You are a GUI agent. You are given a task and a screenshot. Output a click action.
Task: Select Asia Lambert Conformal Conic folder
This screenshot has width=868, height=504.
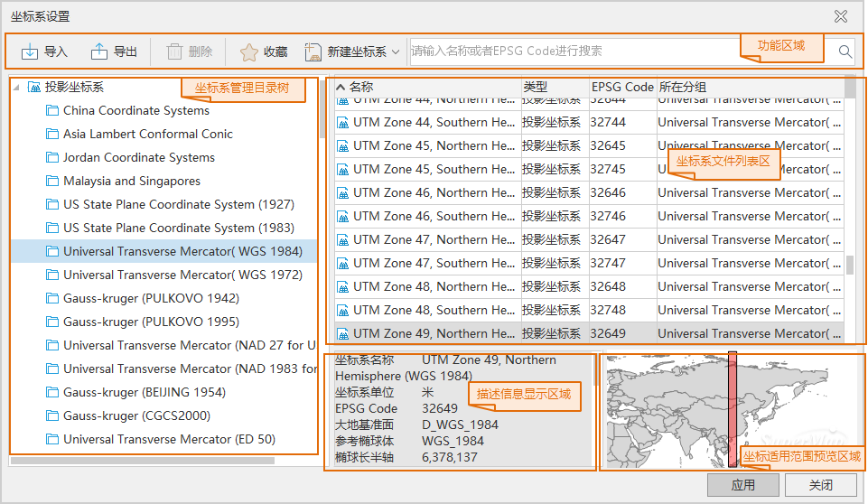(x=148, y=135)
